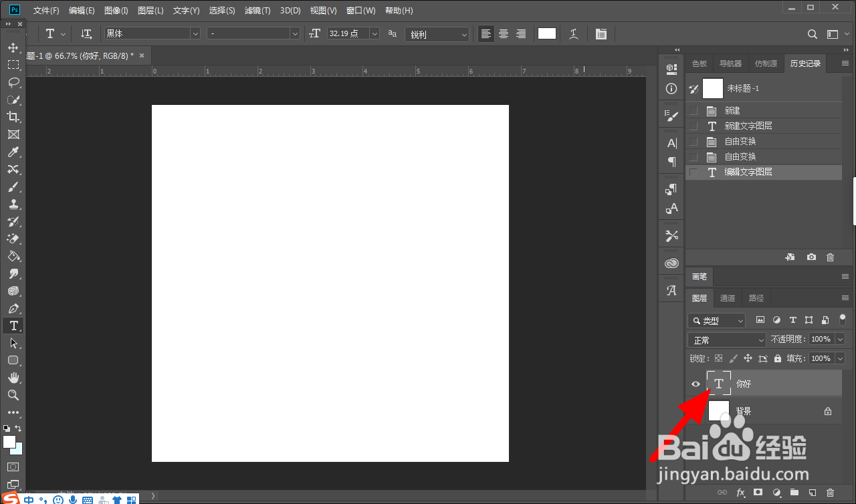Open the layer filter 类型 dropdown
856x504 pixels.
716,321
